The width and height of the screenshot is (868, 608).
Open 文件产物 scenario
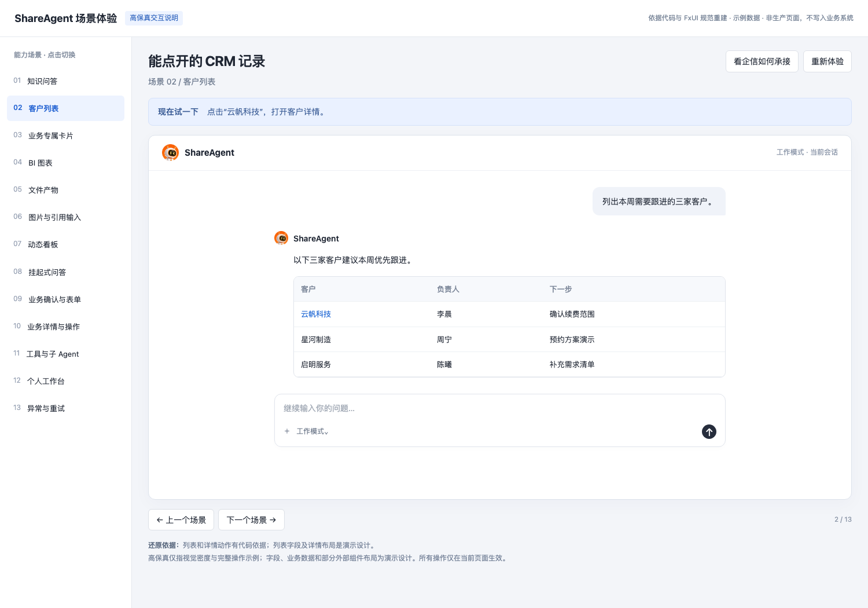pyautogui.click(x=65, y=190)
